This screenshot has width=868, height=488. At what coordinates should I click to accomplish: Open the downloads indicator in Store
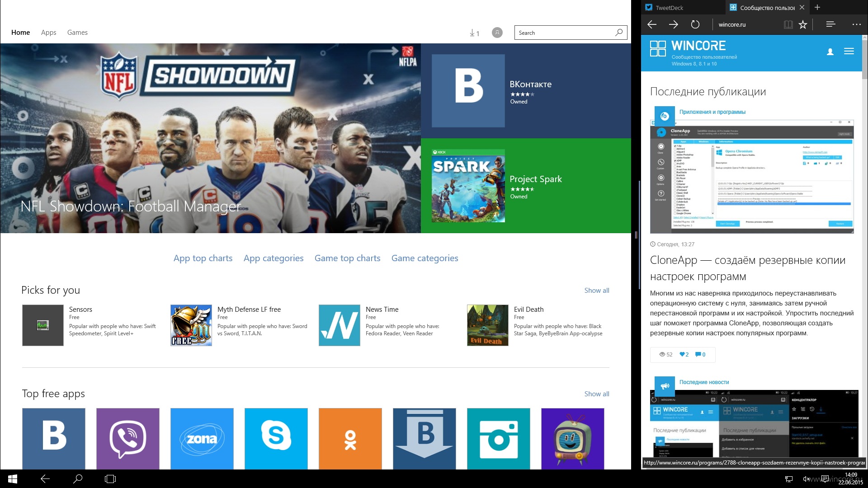pyautogui.click(x=474, y=33)
